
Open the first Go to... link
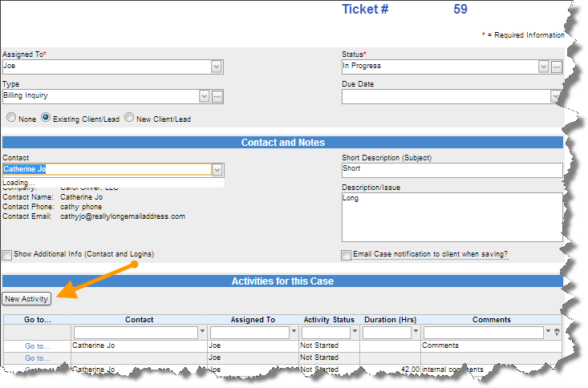37,346
